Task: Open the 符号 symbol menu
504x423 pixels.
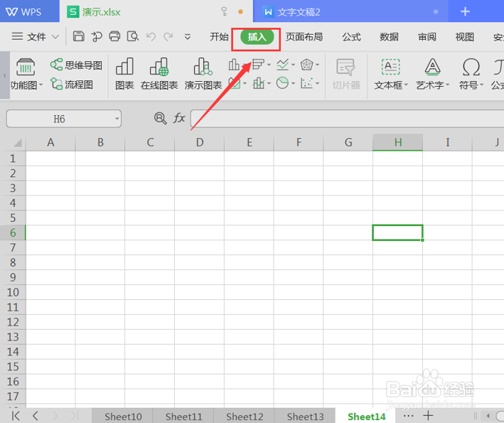Action: pos(471,74)
